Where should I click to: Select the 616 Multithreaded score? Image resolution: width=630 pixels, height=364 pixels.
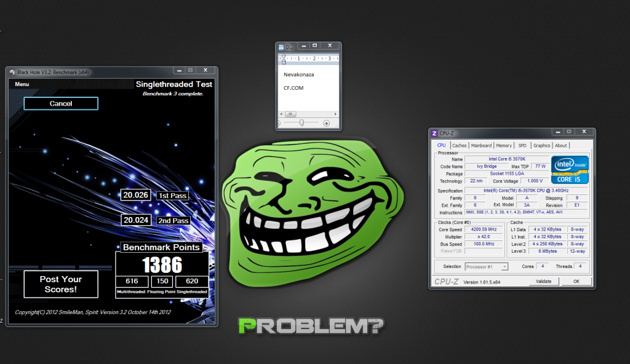(x=132, y=281)
